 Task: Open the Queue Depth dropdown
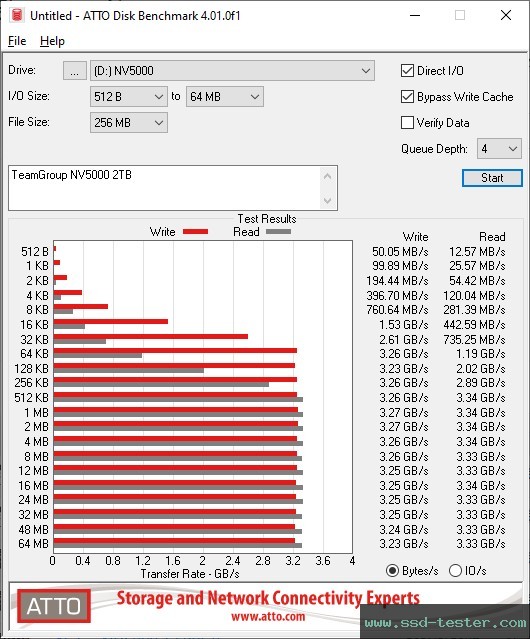point(499,149)
